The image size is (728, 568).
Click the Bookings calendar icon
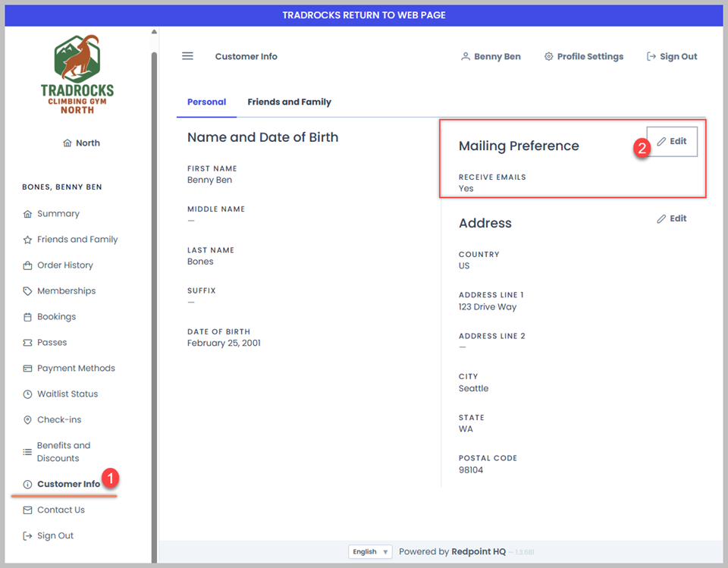pos(28,317)
